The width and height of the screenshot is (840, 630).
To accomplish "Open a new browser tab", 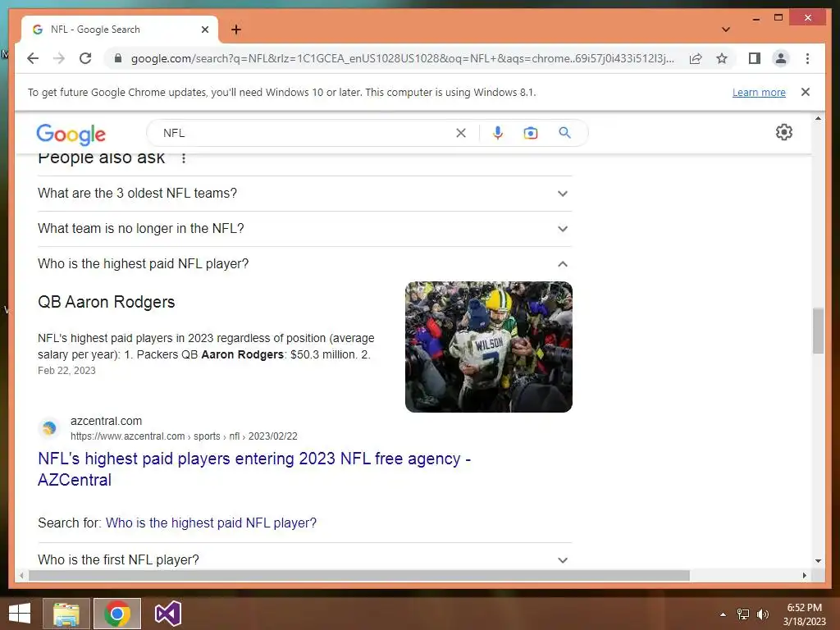I will 235,30.
